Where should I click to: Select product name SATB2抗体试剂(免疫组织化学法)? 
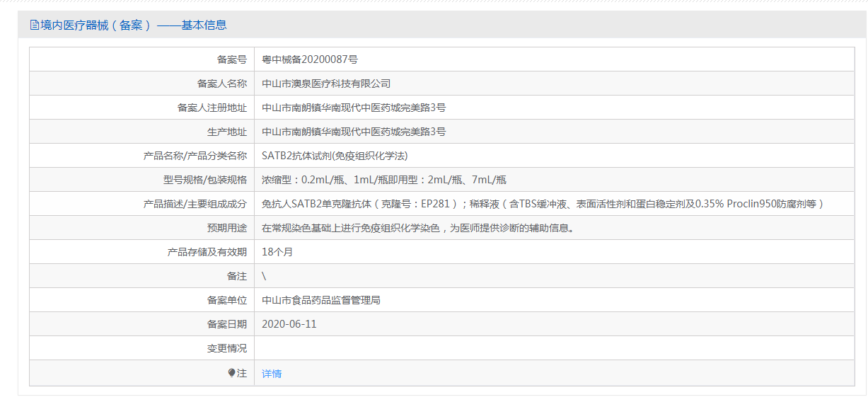[335, 156]
